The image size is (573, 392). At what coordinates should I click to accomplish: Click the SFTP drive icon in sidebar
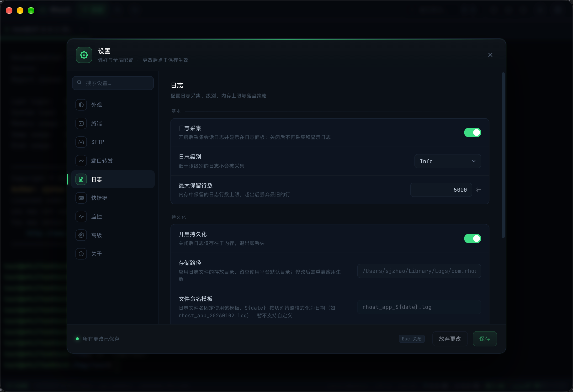(81, 142)
